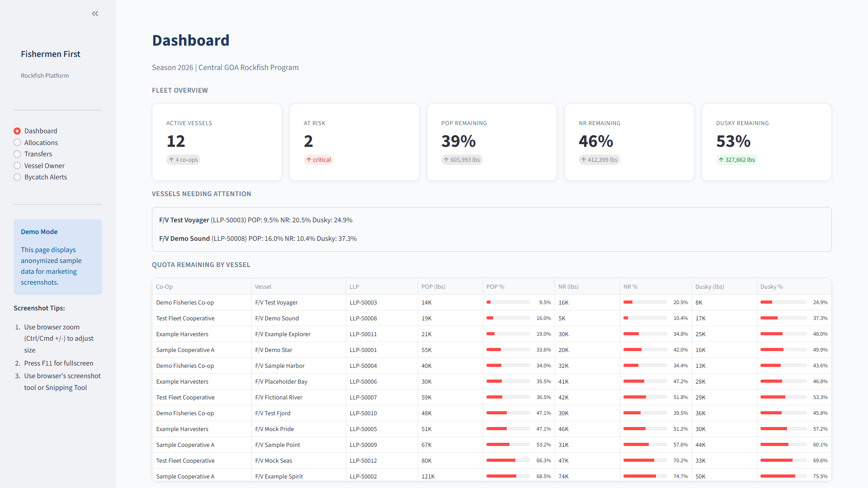Click the 605,993 lbs badge under POP Remaining
This screenshot has width=868, height=488.
point(462,160)
